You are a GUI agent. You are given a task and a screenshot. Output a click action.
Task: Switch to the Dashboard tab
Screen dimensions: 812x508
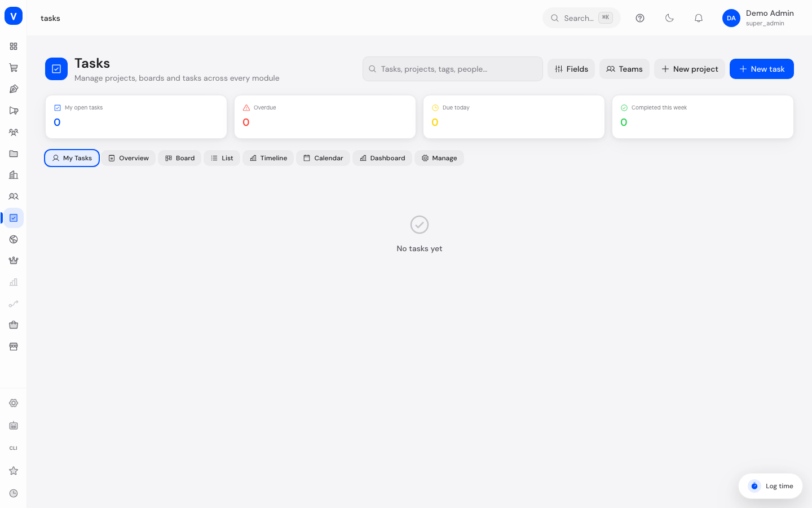coord(382,158)
